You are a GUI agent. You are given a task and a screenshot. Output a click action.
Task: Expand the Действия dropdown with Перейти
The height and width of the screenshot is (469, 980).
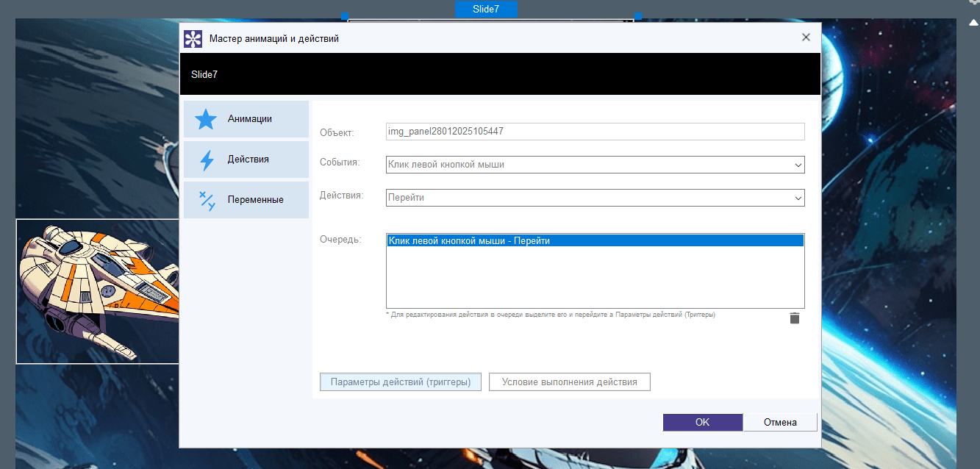[798, 198]
